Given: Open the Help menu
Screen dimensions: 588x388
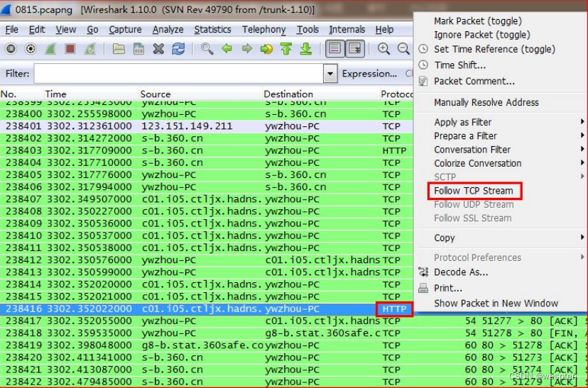Looking at the screenshot, I should point(384,30).
